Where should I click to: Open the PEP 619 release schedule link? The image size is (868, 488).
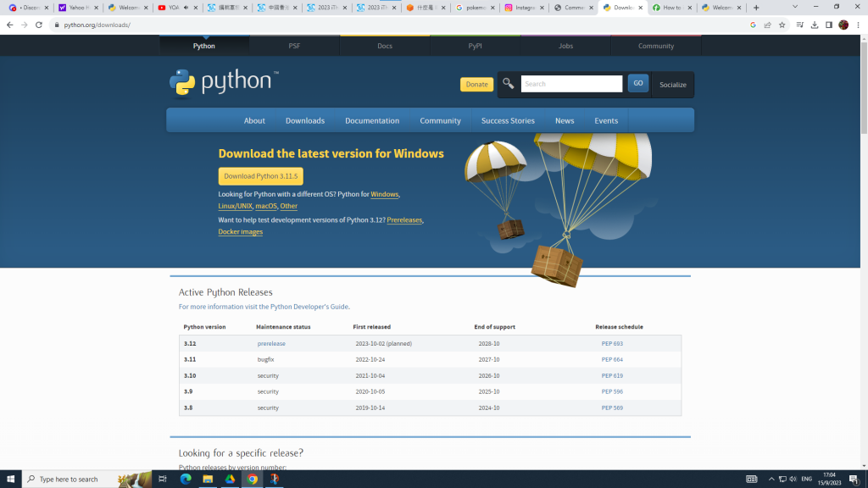612,375
